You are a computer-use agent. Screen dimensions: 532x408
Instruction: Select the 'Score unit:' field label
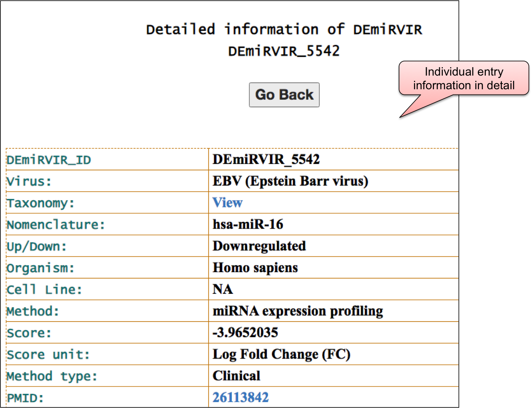click(x=48, y=355)
